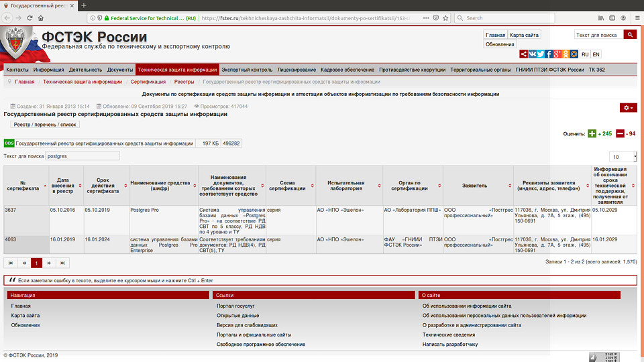The height and width of the screenshot is (362, 644).
Task: Sort by Срок действия сертификата column
Action: [x=106, y=186]
